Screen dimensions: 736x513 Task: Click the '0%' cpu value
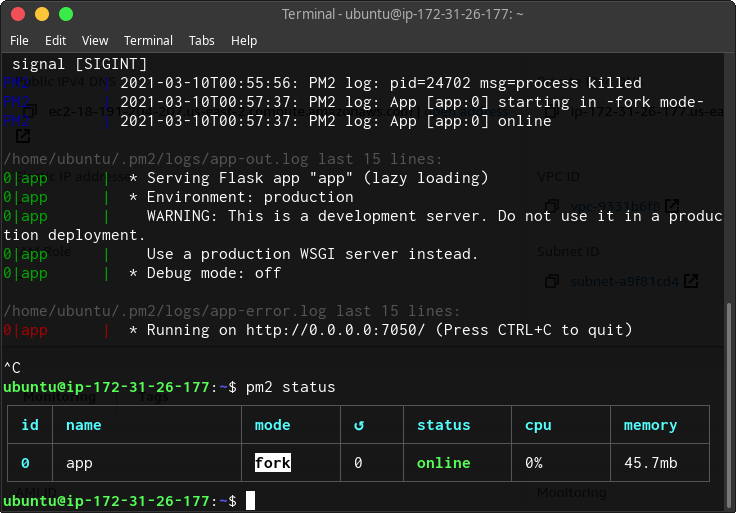click(534, 463)
